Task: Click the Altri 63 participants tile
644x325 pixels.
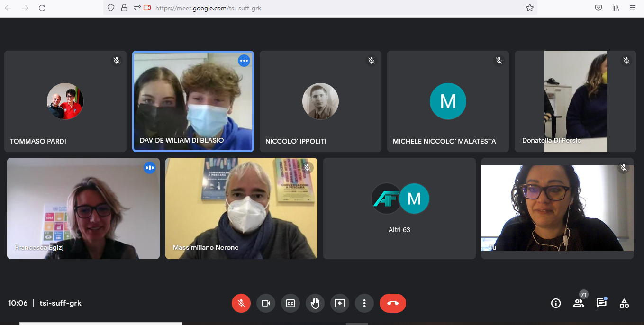Action: click(x=399, y=208)
